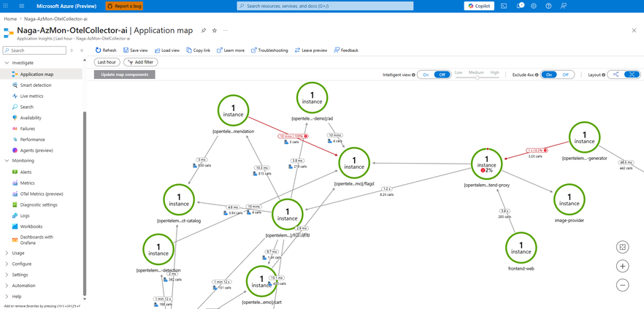
Task: Click Load view in toolbar
Action: 167,50
